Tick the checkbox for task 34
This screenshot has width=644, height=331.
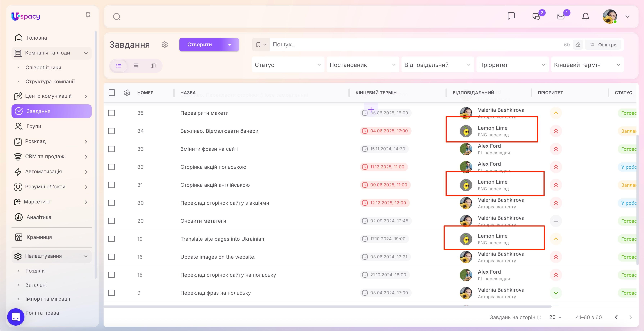pyautogui.click(x=111, y=131)
